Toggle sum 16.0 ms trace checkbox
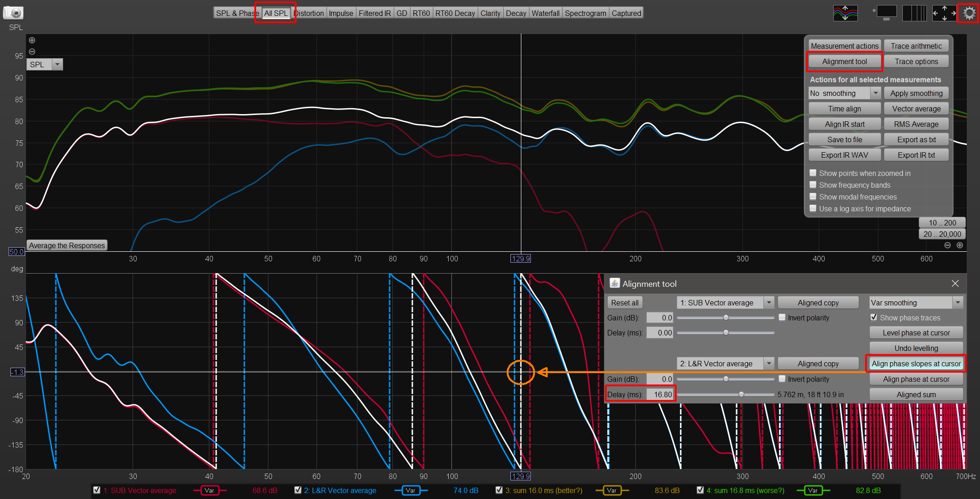This screenshot has width=980, height=499. point(499,490)
